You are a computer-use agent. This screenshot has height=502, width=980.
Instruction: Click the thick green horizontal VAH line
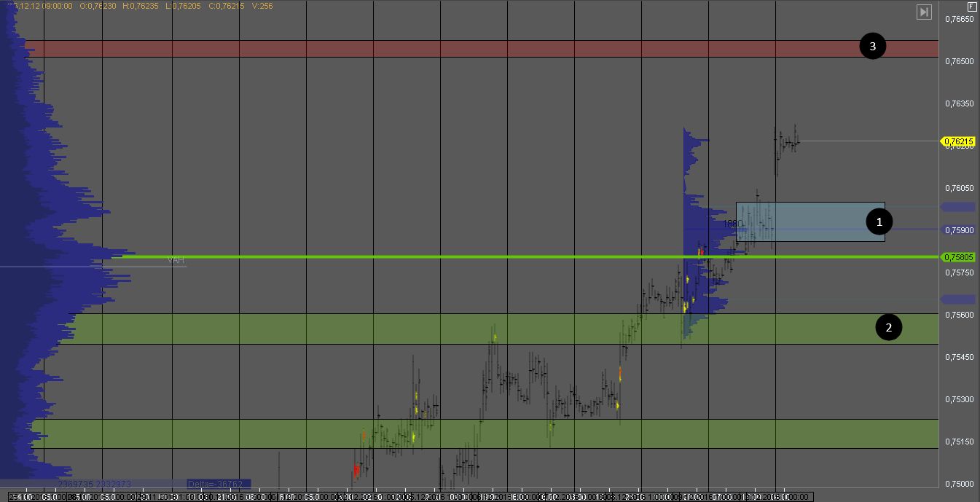[437, 256]
